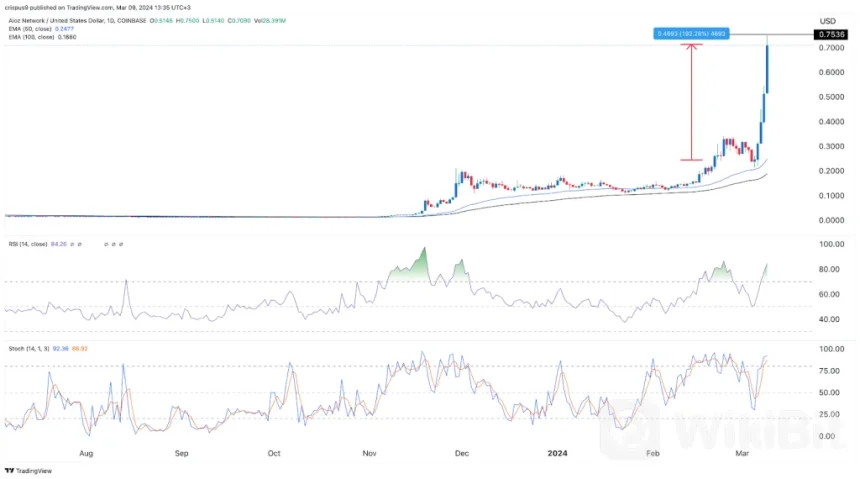The image size is (860, 479).
Task: Click the blue 0.4693 (192.28%) measurement label
Action: click(x=691, y=34)
